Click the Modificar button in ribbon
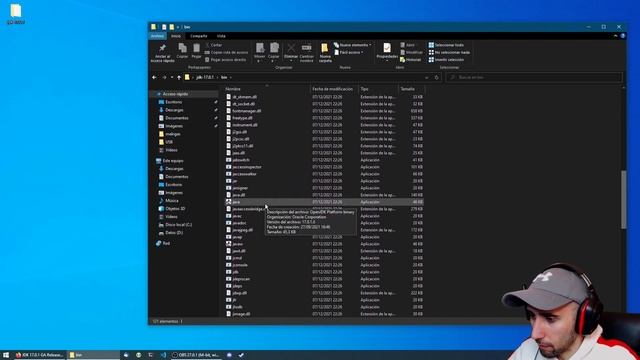This screenshot has width=640, height=360. click(x=411, y=52)
